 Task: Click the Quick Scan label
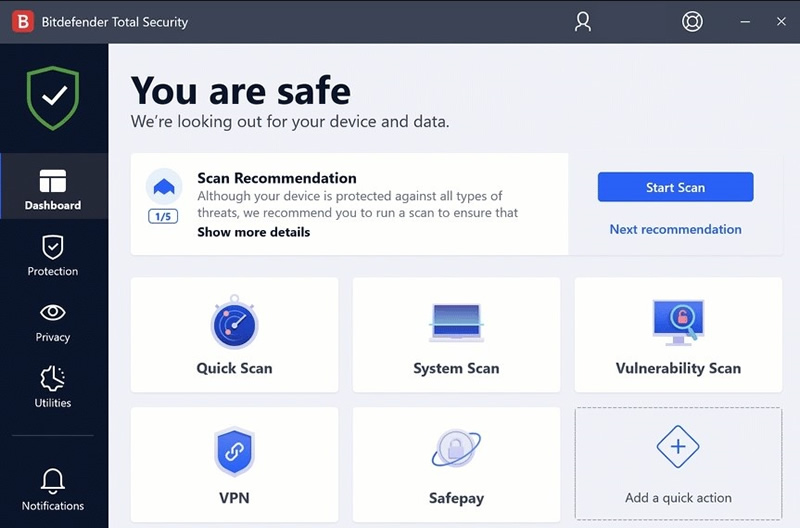click(234, 368)
